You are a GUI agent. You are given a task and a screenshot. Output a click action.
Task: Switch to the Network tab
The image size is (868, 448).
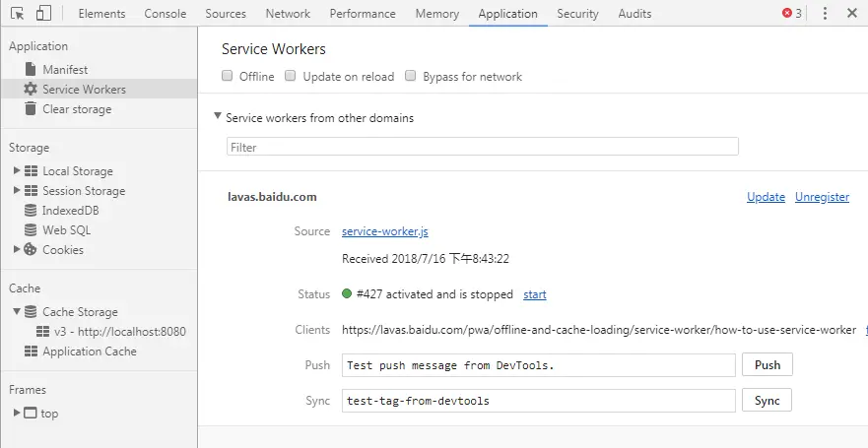click(x=288, y=14)
